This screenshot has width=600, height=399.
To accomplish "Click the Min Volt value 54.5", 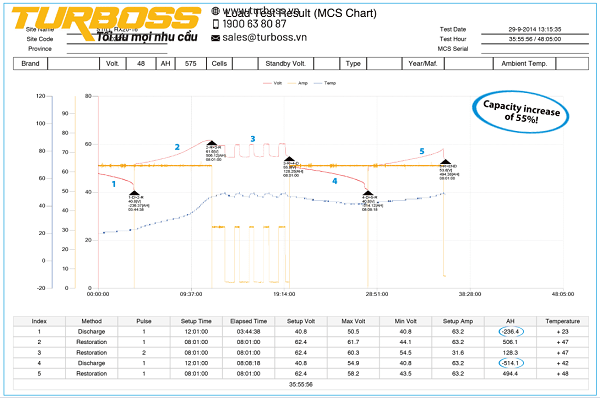I will 406,352.
